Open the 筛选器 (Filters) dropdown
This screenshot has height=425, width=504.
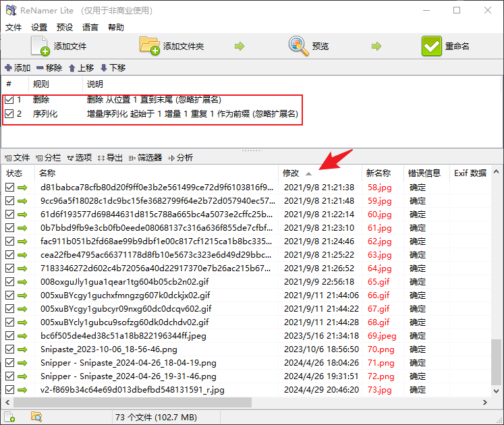point(145,158)
